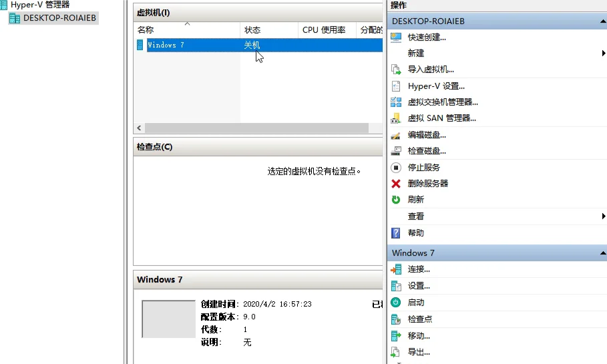Click the 2020/4/2 16:57:23 creation time
This screenshot has width=607, height=364.
point(277,305)
